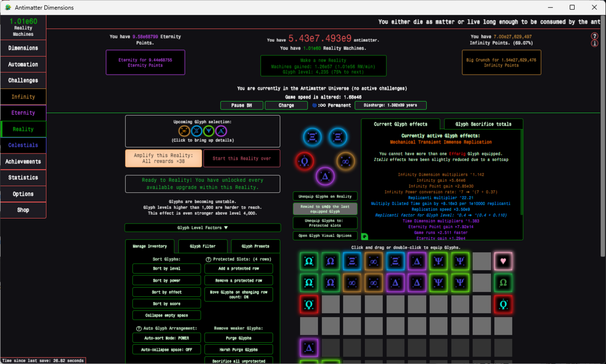Click the green Power glyph in Upcoming Glyph selection
Viewport: 606px width, 364px height.
coord(209,131)
